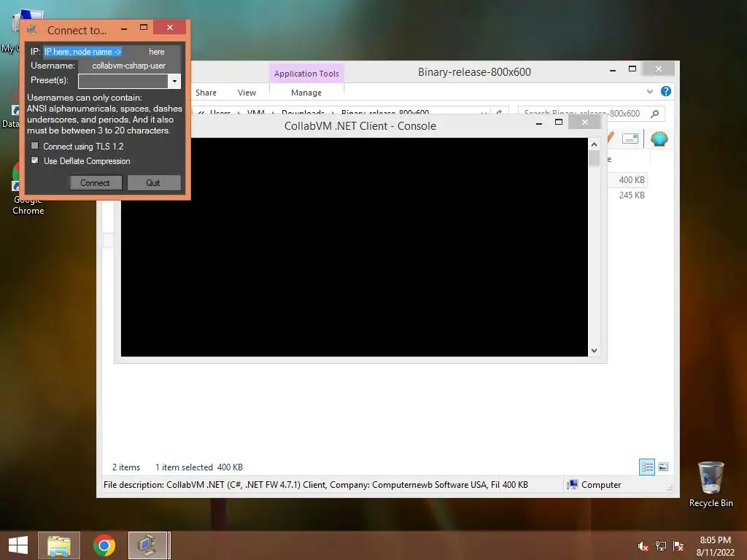
Task: Click the Connect to dialog app icon
Action: click(x=32, y=30)
